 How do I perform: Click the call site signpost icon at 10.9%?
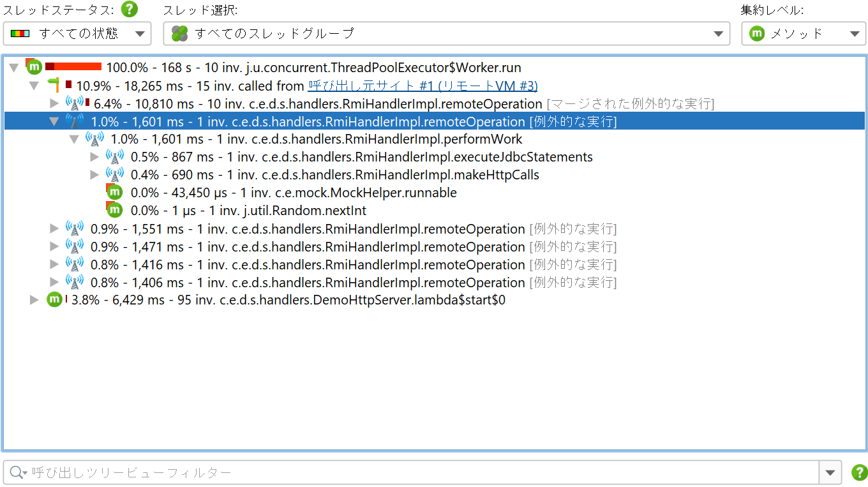coord(54,85)
